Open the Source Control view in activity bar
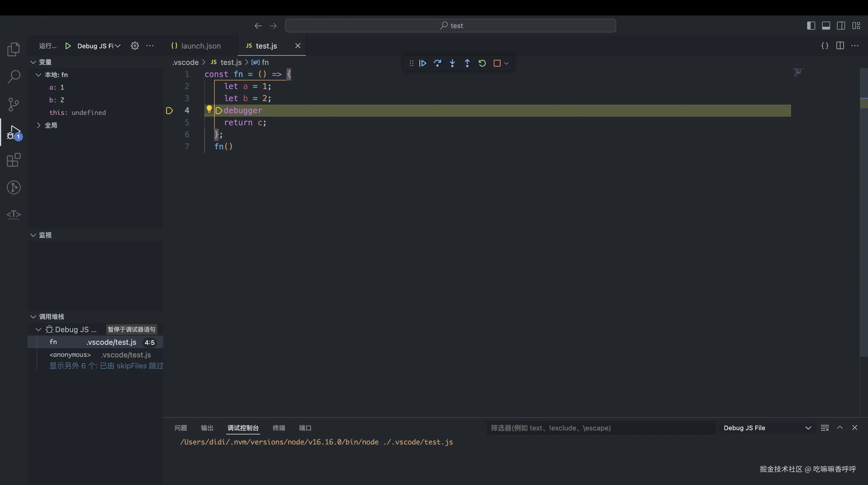 [13, 105]
